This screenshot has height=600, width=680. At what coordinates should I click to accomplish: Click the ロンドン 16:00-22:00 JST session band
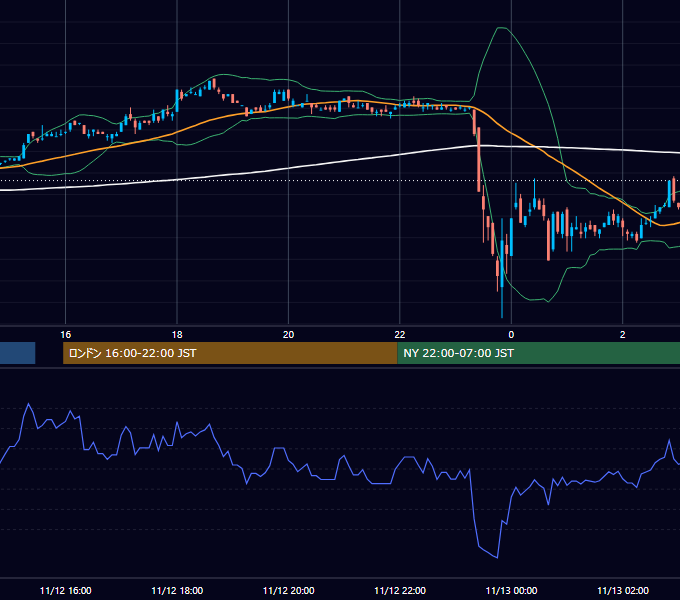(x=230, y=353)
